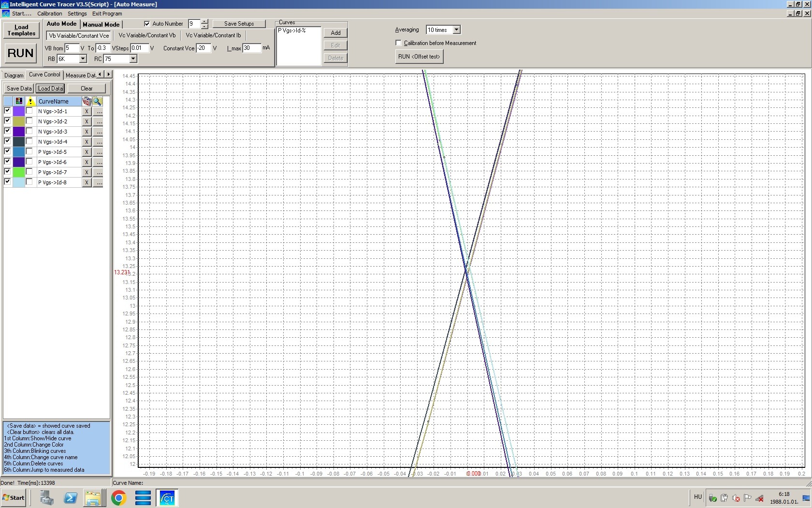
Task: Uncheck the Auto Number checkbox
Action: tap(147, 24)
